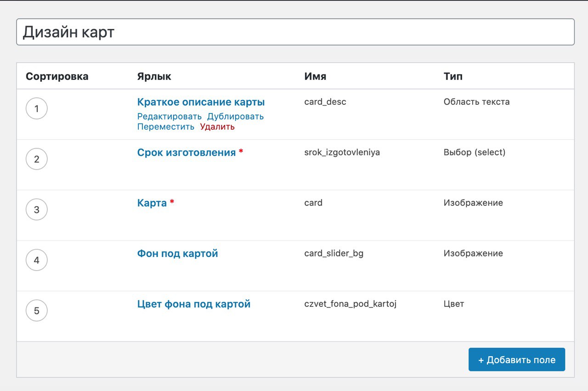Click the Изображение type in Фон под картой row
Screen dimensions: 588x391
pos(473,253)
